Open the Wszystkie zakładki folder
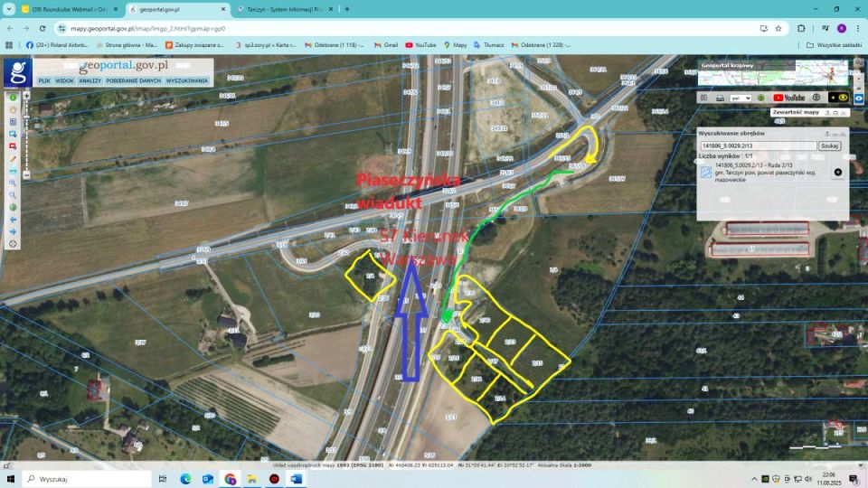This screenshot has height=488, width=868. coord(835,45)
